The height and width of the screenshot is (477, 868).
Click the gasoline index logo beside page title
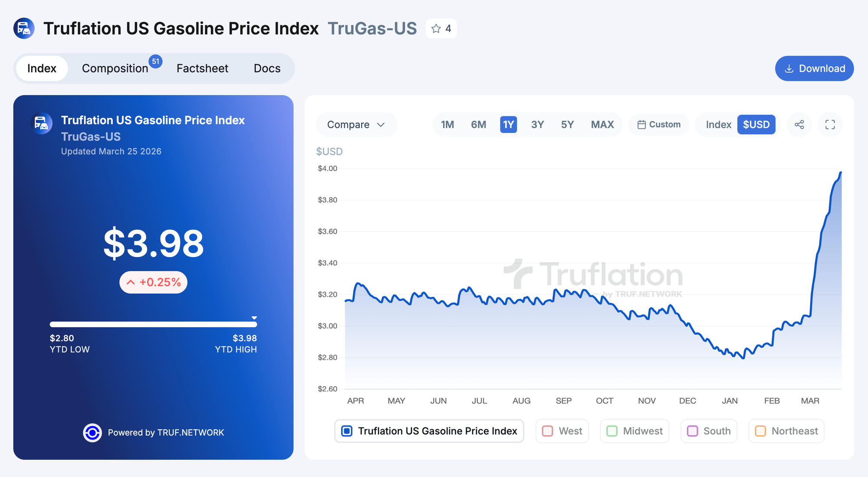click(24, 29)
